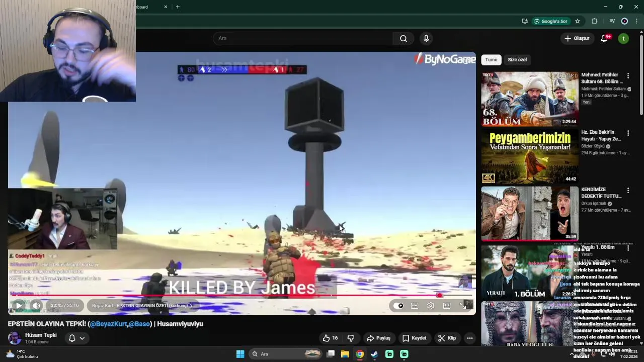644x362 pixels.
Task: Open the Peygamberimizin Vefatından Sonra video thumbnail
Action: [530, 156]
